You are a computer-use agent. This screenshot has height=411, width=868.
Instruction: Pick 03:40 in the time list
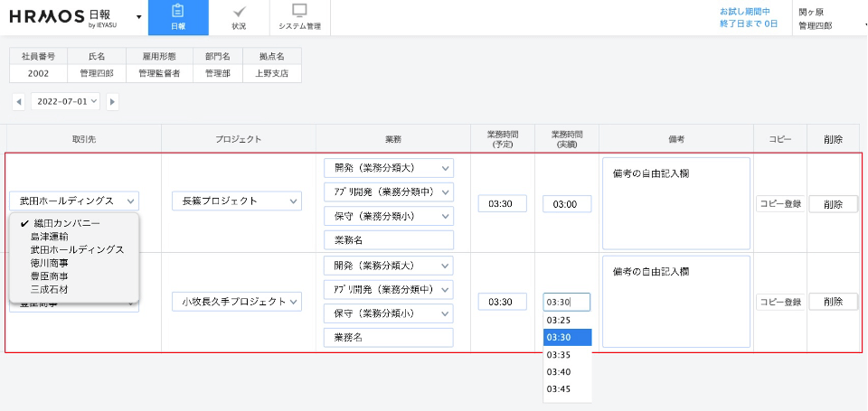coord(559,371)
